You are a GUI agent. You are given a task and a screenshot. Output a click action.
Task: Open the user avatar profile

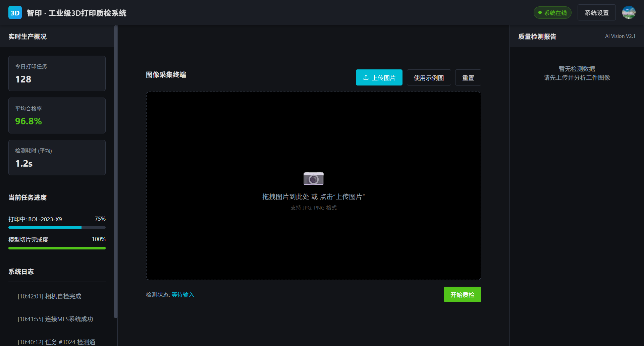coord(629,13)
